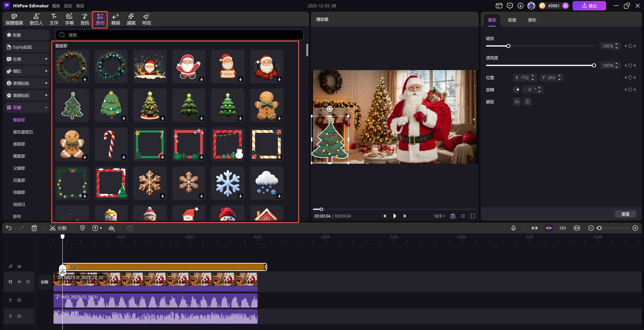Hide the T2I_2025_12_02 video track

point(19,282)
